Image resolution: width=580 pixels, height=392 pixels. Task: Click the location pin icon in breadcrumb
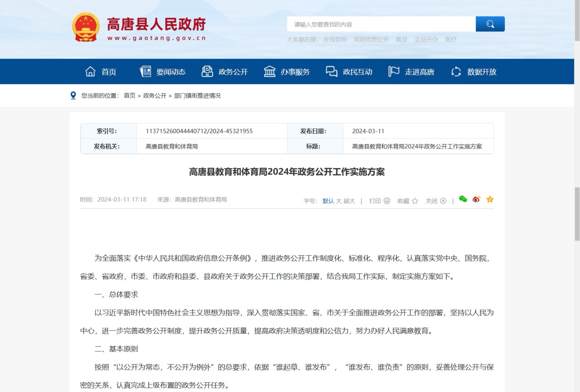click(x=73, y=95)
